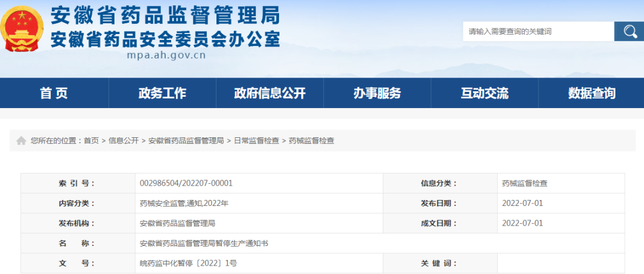Select 政府信息公开 in navigation bar

[x=270, y=93]
